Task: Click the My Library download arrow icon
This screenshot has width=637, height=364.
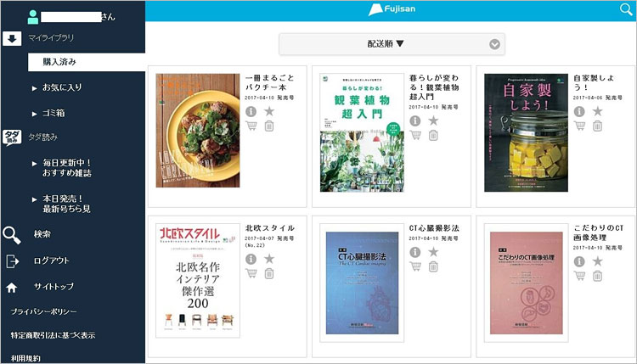Action: 12,38
